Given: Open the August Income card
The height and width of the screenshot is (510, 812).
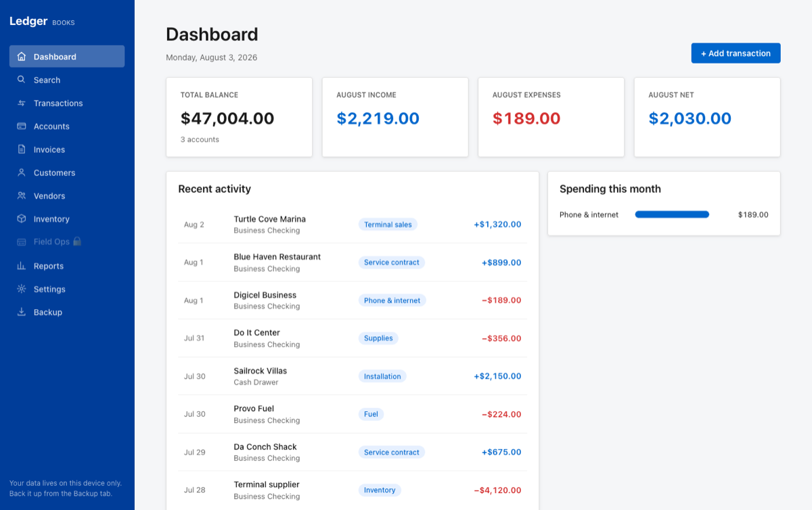Looking at the screenshot, I should pos(395,117).
